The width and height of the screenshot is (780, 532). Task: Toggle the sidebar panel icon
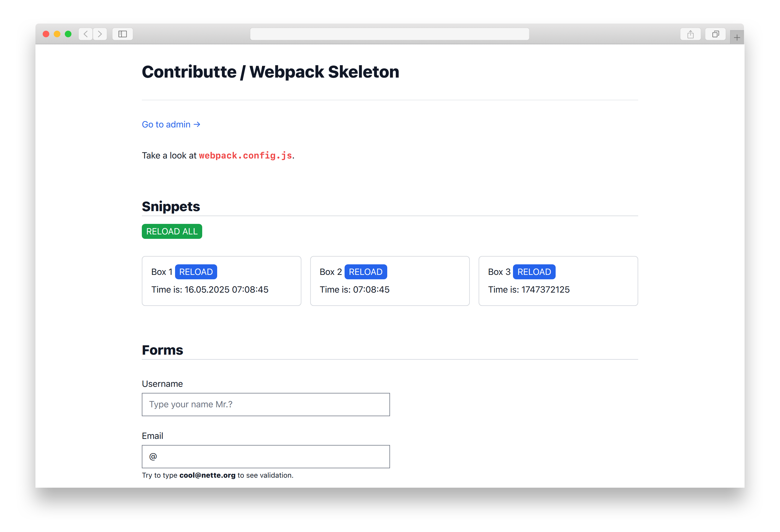pos(122,34)
